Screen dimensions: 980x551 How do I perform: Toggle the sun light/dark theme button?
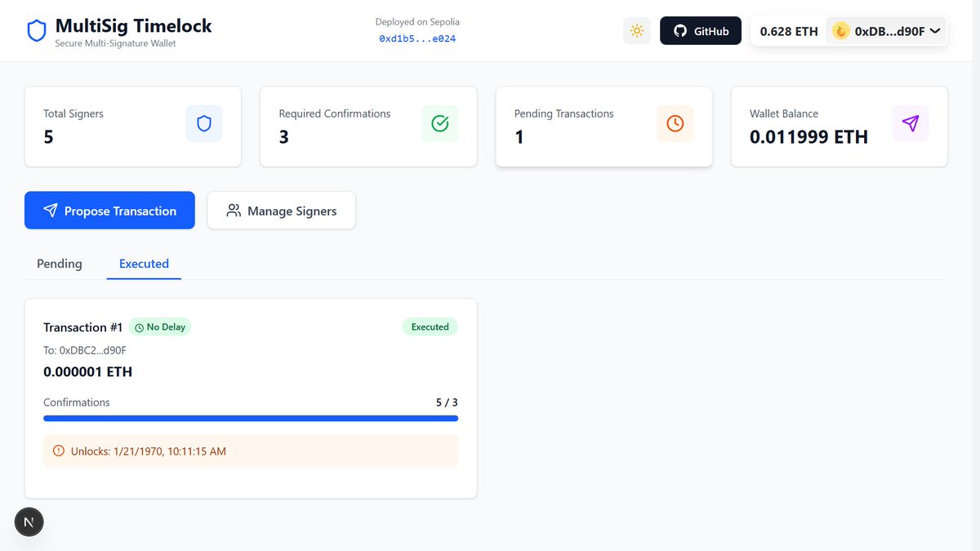click(x=637, y=31)
